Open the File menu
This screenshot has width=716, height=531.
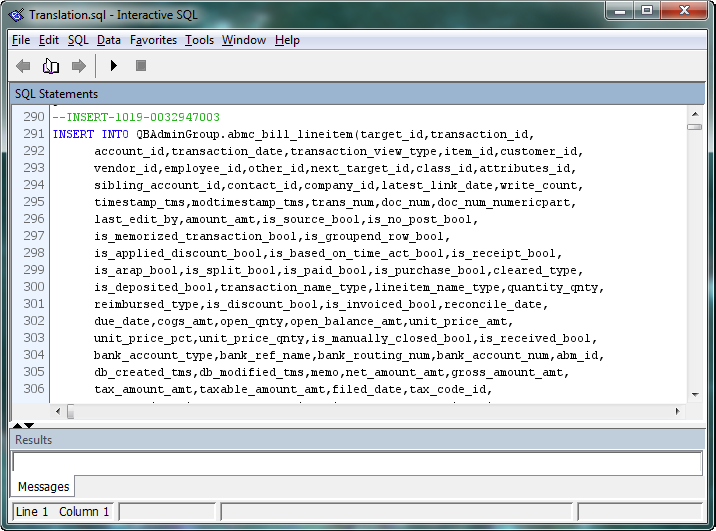coord(21,40)
